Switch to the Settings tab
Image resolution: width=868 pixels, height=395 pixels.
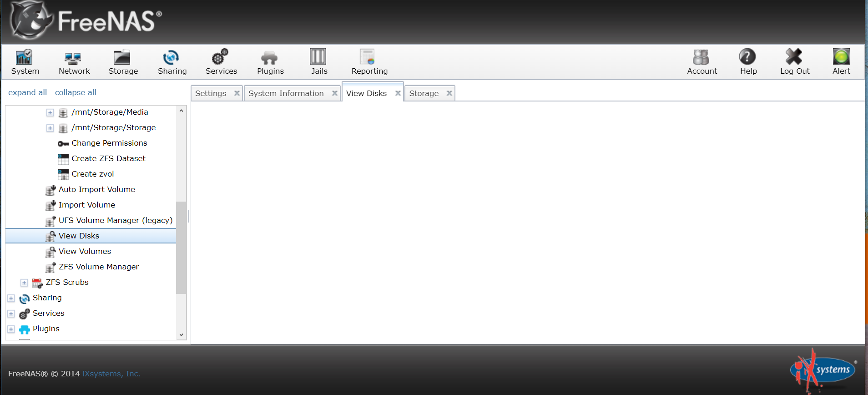coord(211,93)
